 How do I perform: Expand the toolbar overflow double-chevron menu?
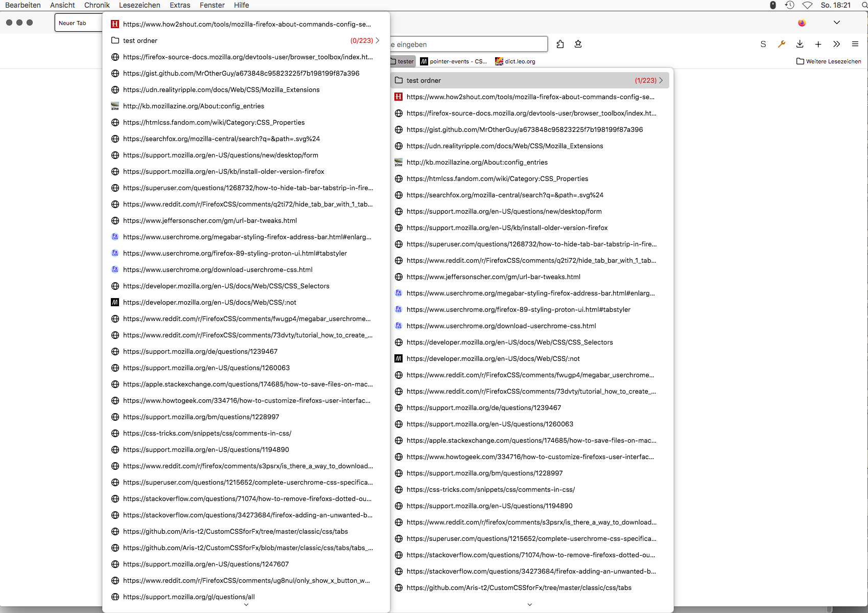pyautogui.click(x=837, y=44)
